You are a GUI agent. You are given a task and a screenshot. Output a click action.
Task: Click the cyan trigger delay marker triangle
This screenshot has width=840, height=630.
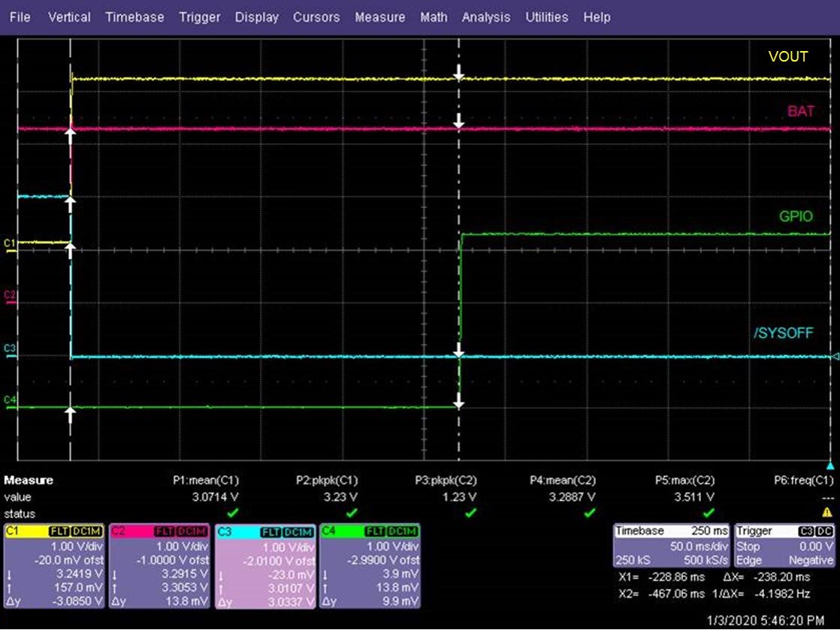pos(829,466)
